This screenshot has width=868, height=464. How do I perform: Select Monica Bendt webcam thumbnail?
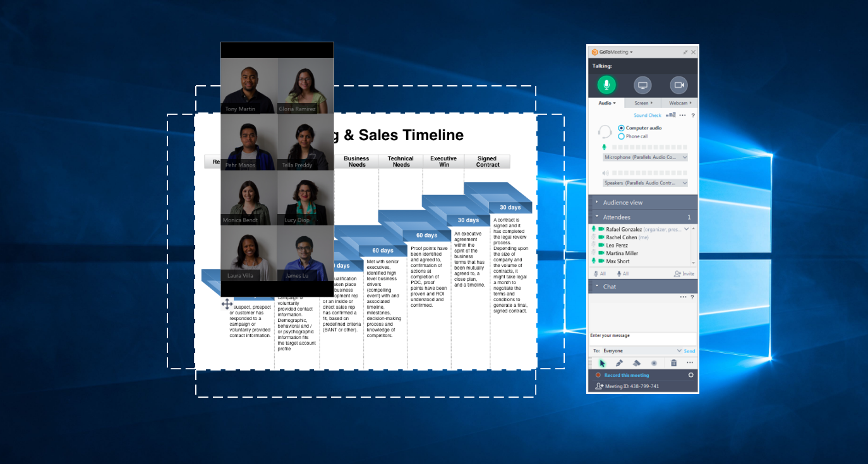[x=249, y=198]
